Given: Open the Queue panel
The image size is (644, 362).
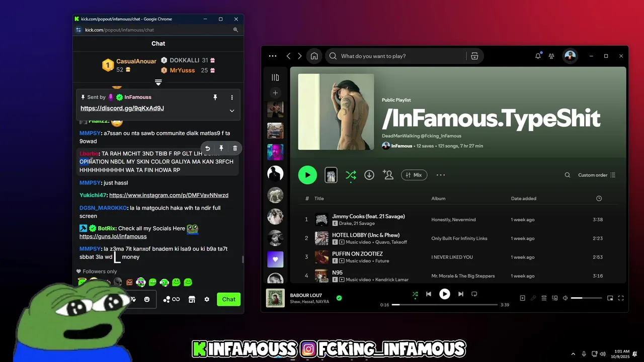Looking at the screenshot, I should [x=544, y=298].
